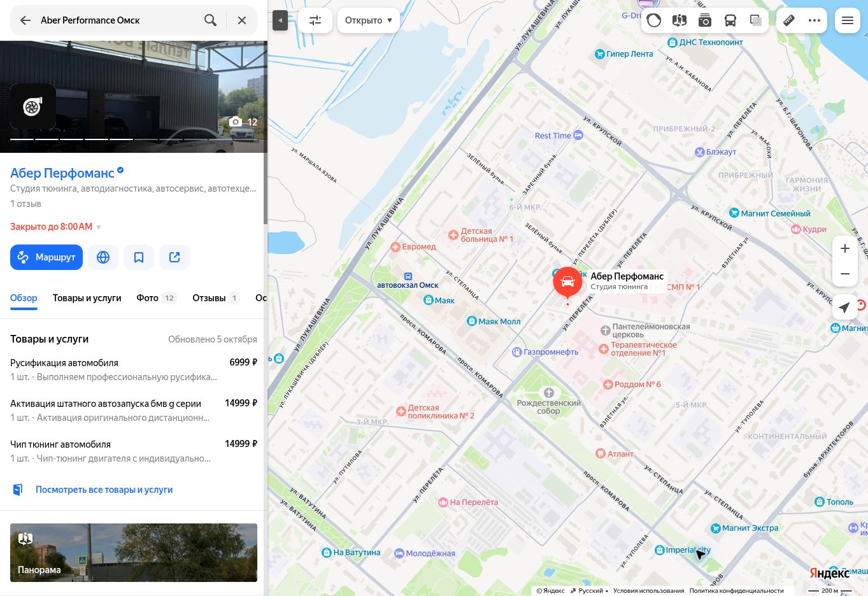Click the Абер Перфоманс title link
This screenshot has width=868, height=596.
62,173
